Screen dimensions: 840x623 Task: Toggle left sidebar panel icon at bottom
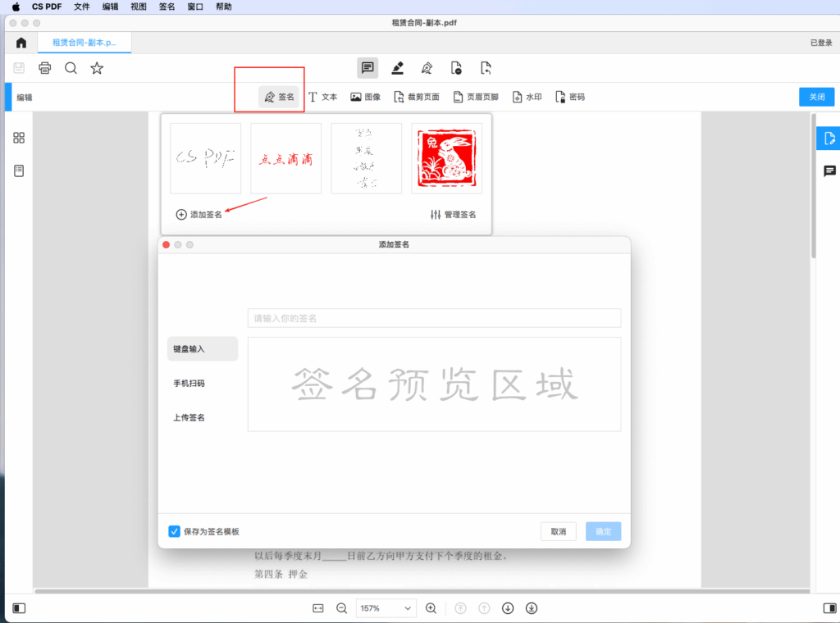tap(19, 608)
